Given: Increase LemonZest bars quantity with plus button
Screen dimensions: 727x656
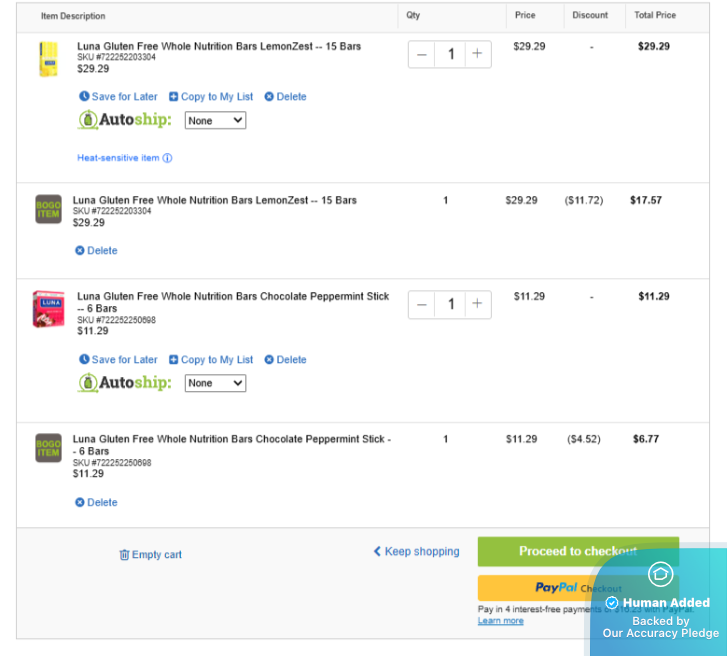Looking at the screenshot, I should pyautogui.click(x=477, y=54).
